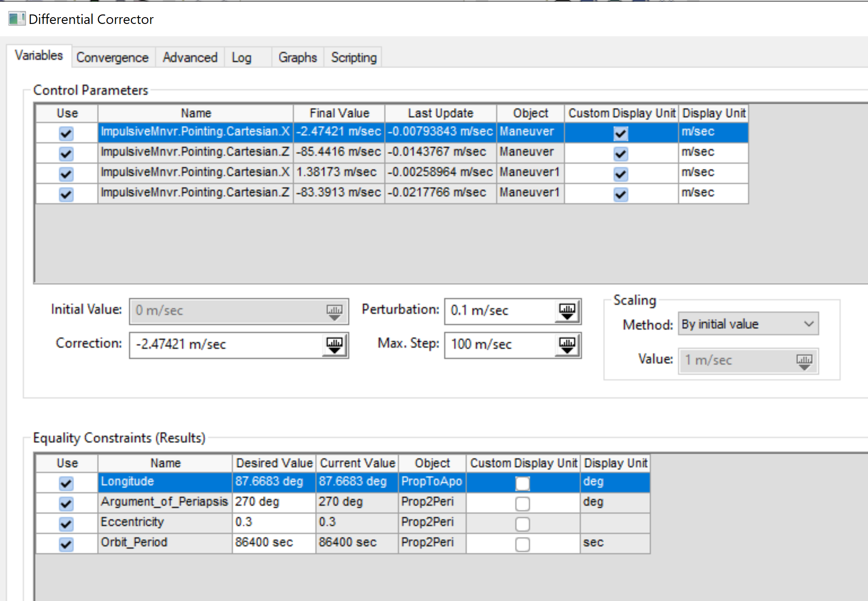Click Desired Value 86400 sec cell
This screenshot has height=601, width=868.
tap(274, 542)
